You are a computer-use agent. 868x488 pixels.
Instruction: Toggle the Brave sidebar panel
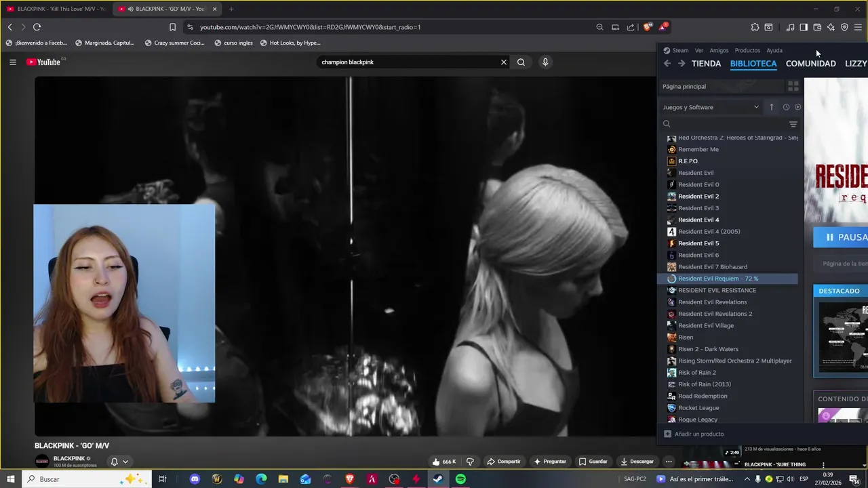[x=804, y=27]
